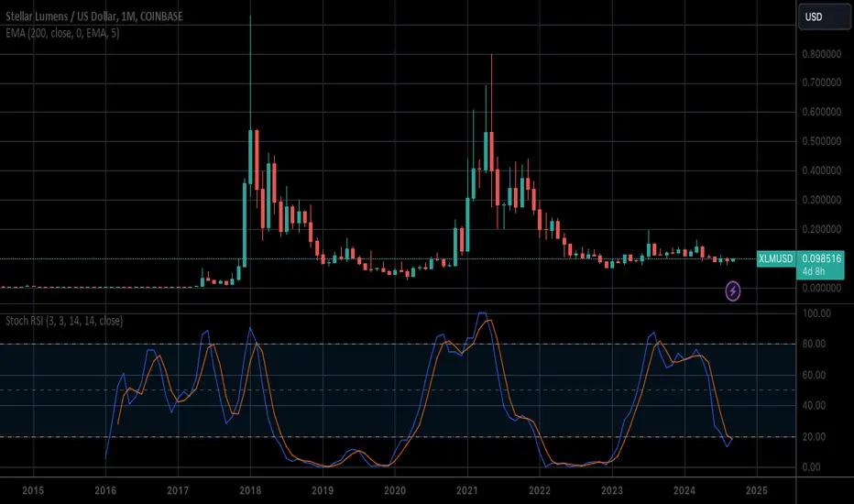Click the 2021 label on time axis
854x504 pixels.
466,490
